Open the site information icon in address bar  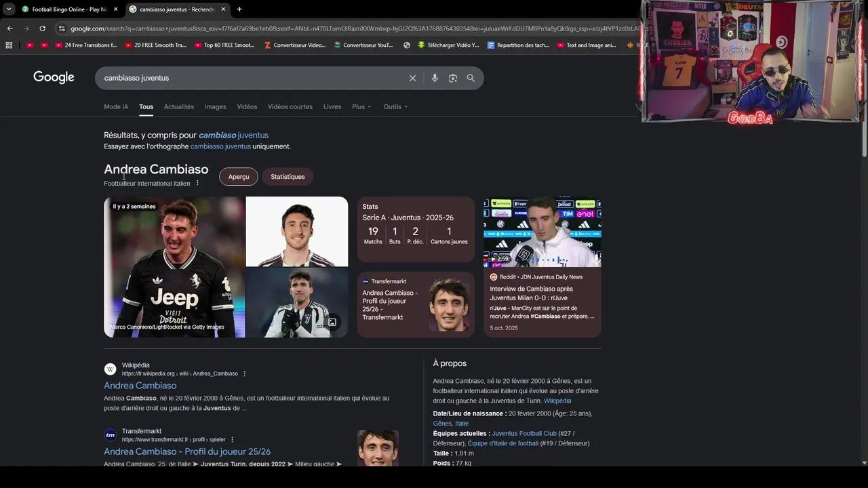(x=62, y=28)
